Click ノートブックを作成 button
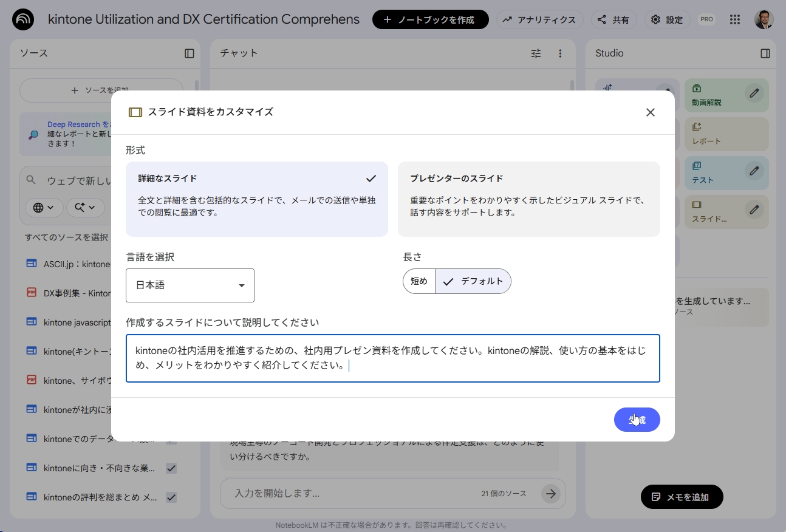786x532 pixels. point(431,19)
